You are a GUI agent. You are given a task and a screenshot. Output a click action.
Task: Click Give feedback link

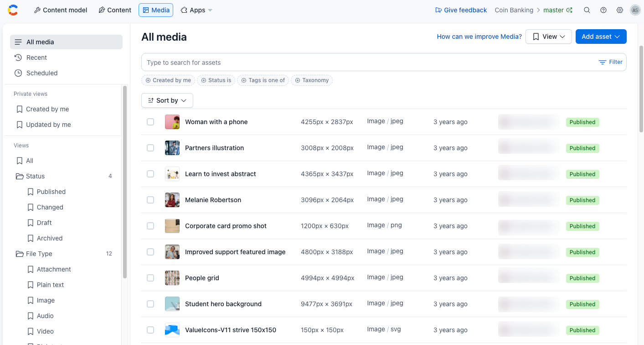(x=461, y=10)
